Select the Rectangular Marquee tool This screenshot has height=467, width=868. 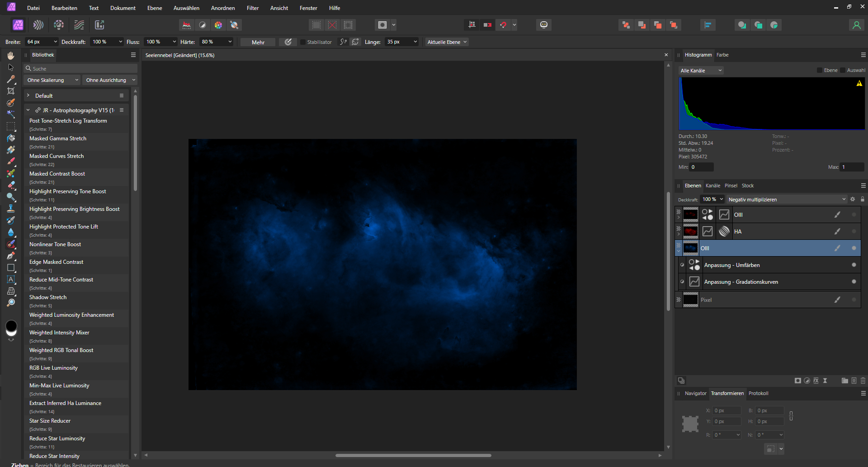pos(11,126)
